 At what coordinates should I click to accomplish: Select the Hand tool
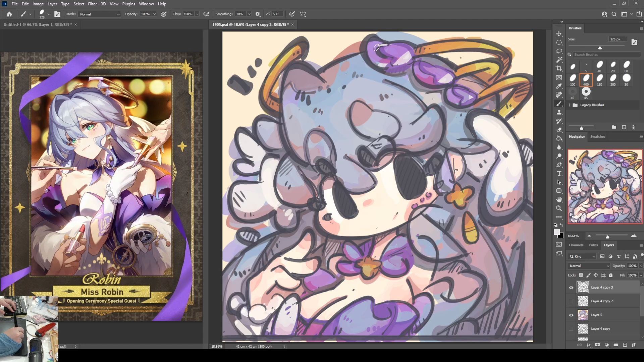559,199
